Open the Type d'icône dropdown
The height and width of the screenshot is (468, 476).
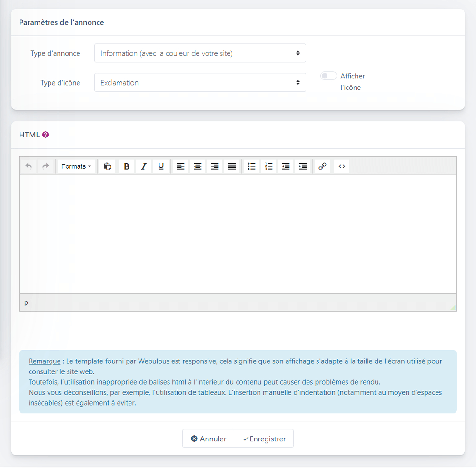200,82
